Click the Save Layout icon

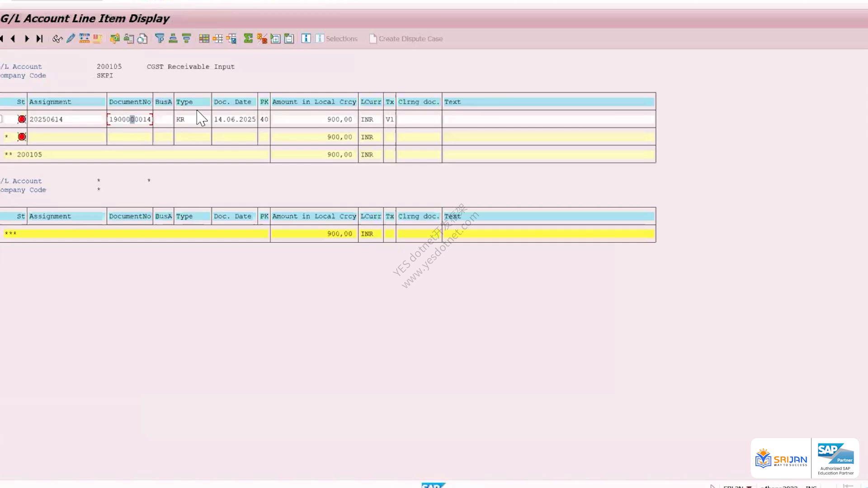point(231,39)
